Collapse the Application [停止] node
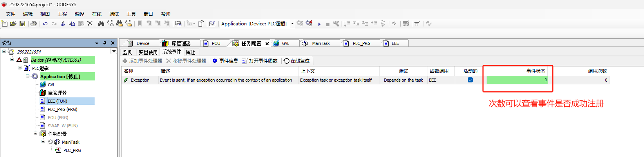Viewport: 644px width, 157px height. pyautogui.click(x=28, y=76)
